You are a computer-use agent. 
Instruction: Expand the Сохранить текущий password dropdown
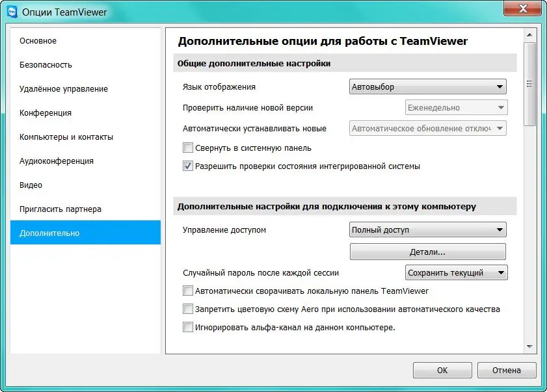[x=457, y=273]
